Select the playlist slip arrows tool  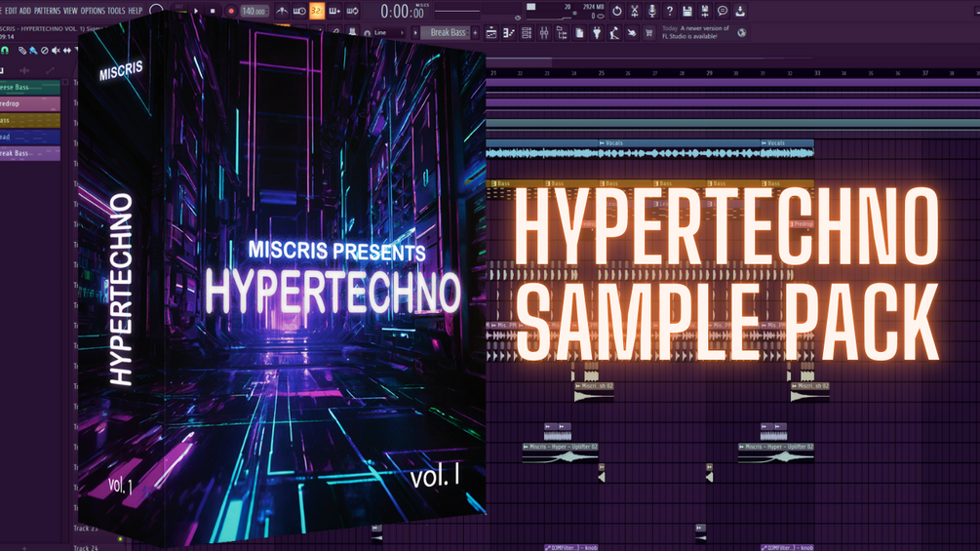[x=67, y=51]
